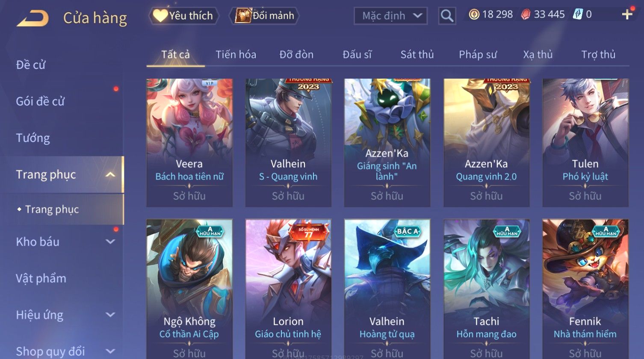Expand the Hiệu ứng section
Image resolution: width=644 pixels, height=359 pixels.
[110, 315]
